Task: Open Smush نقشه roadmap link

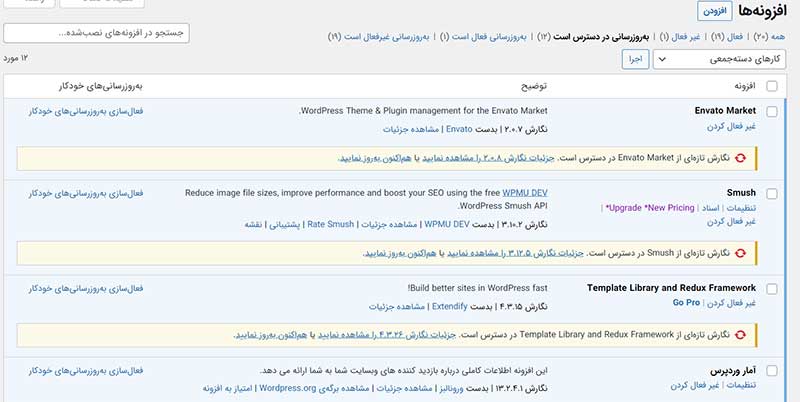Action: (x=254, y=224)
